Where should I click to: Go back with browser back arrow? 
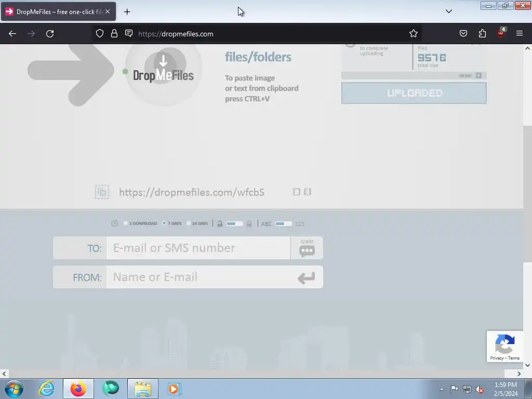click(12, 34)
